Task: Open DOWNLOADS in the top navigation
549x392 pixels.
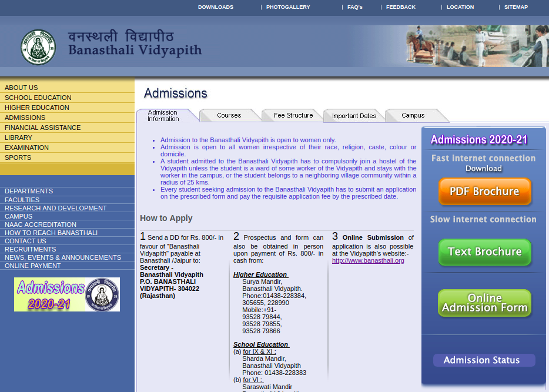Action: 216,7
